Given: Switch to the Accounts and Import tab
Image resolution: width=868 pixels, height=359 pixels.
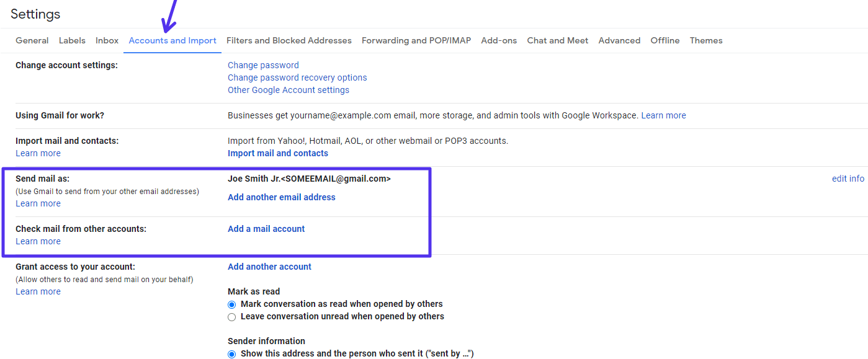Looking at the screenshot, I should coord(172,40).
